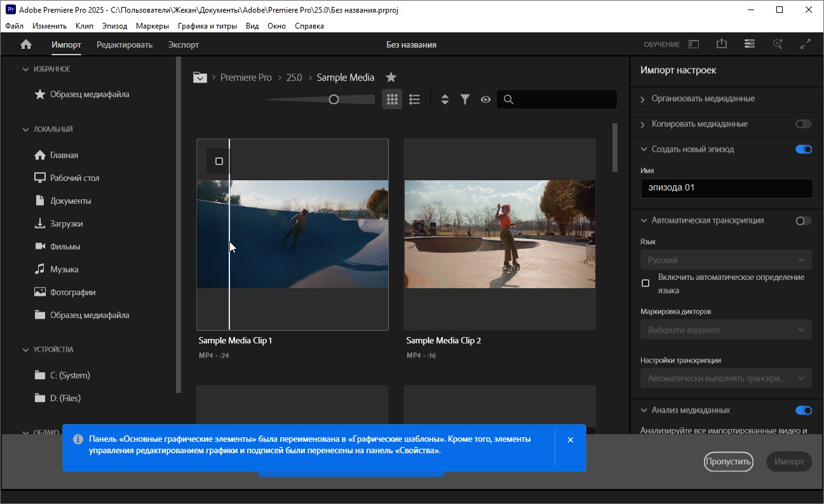
Task: Select Sample Media Clip 2 thumbnail
Action: pyautogui.click(x=500, y=234)
